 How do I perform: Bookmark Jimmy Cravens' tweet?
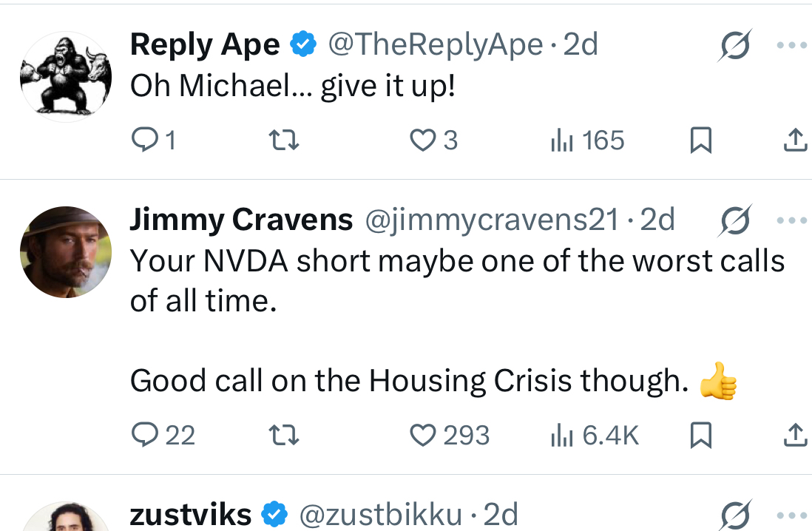point(700,435)
